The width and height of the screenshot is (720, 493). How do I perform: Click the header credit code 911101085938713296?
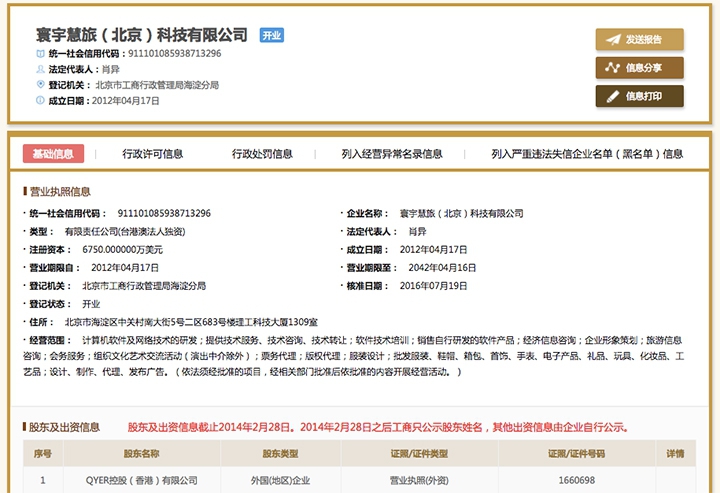tap(174, 53)
